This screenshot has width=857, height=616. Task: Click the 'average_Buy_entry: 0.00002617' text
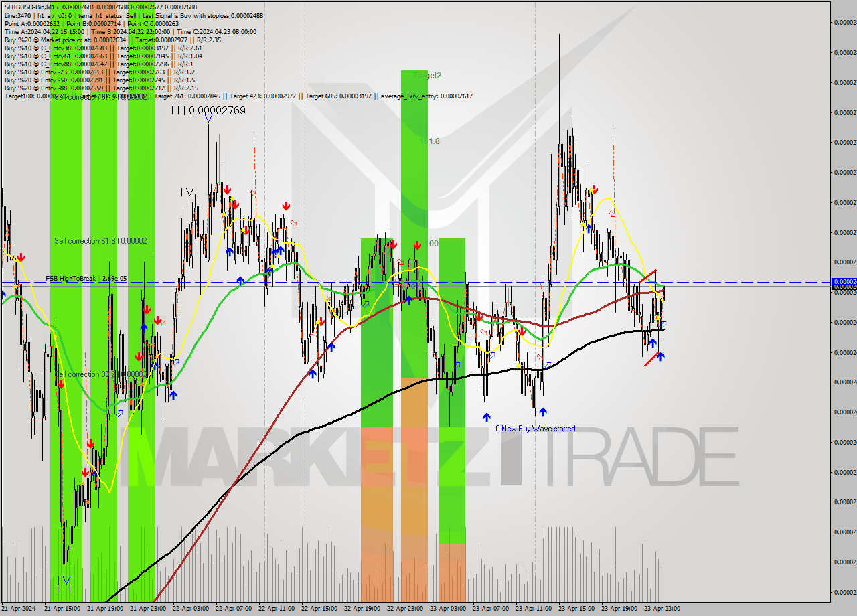428,96
